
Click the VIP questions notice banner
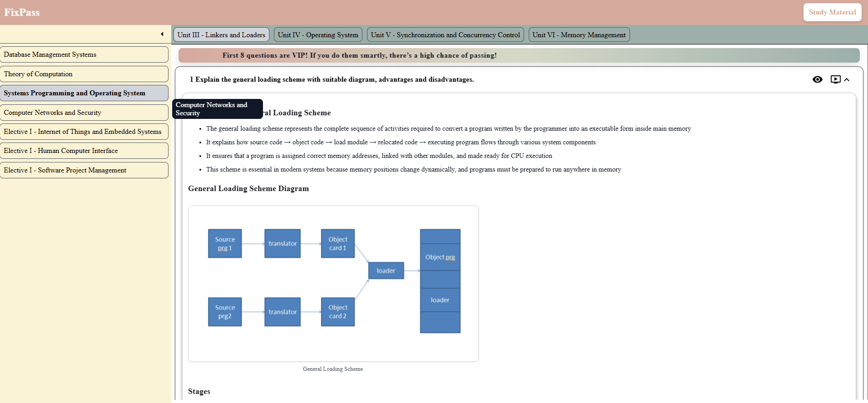[x=519, y=55]
